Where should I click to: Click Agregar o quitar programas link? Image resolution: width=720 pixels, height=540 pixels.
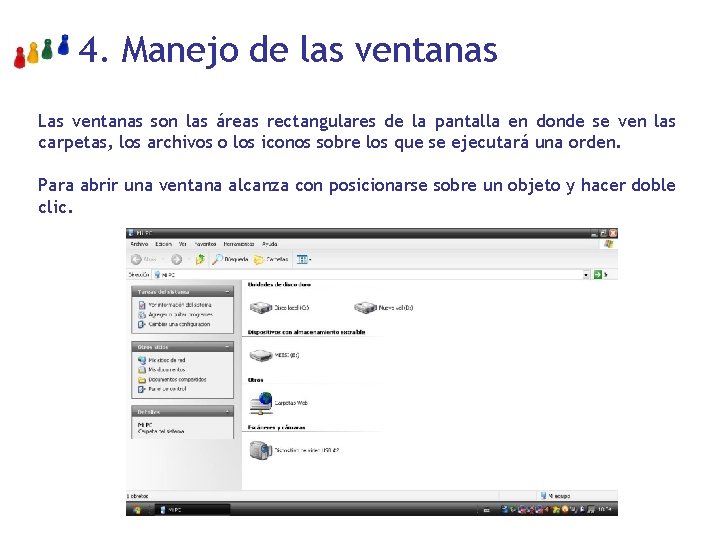click(180, 315)
